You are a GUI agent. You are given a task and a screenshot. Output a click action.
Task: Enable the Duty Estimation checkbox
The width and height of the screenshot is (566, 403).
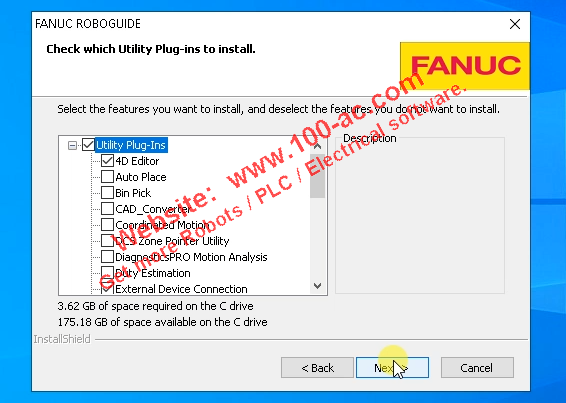click(x=108, y=273)
